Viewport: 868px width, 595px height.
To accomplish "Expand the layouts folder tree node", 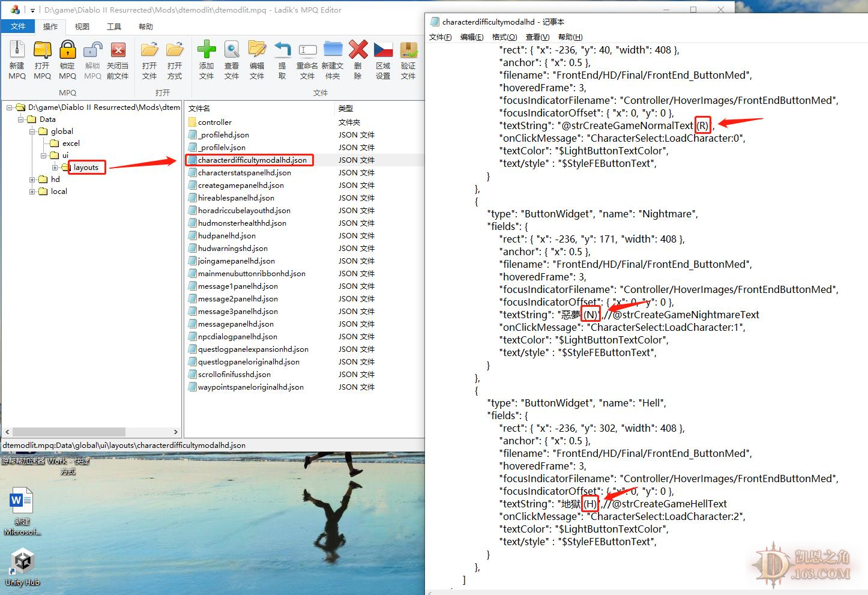I will pos(55,168).
